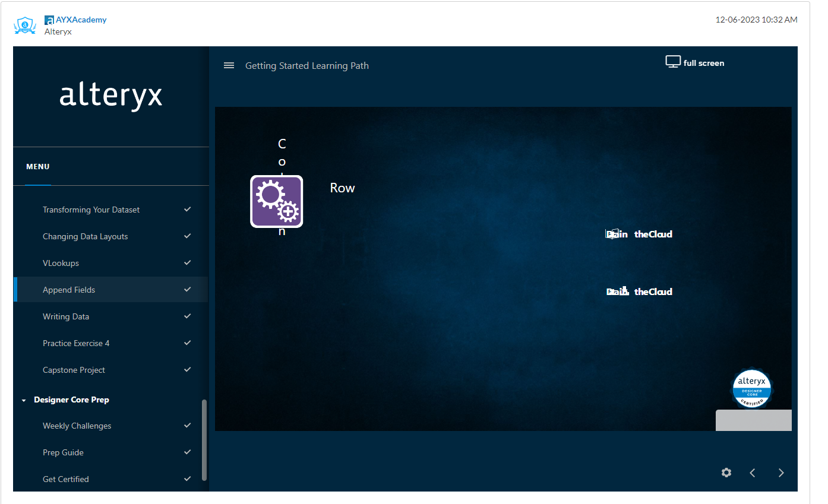Viewport: 828px width, 504px height.
Task: Open the Transforming Your Dataset lesson
Action: 91,210
